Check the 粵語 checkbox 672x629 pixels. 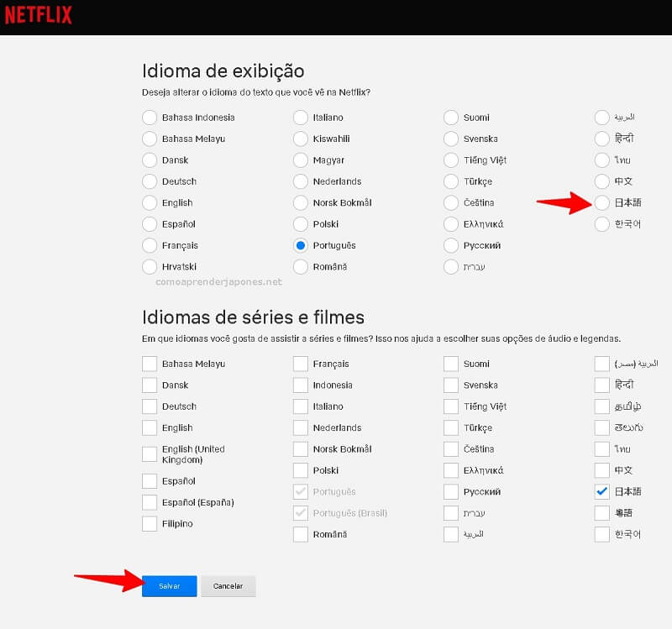click(x=602, y=513)
